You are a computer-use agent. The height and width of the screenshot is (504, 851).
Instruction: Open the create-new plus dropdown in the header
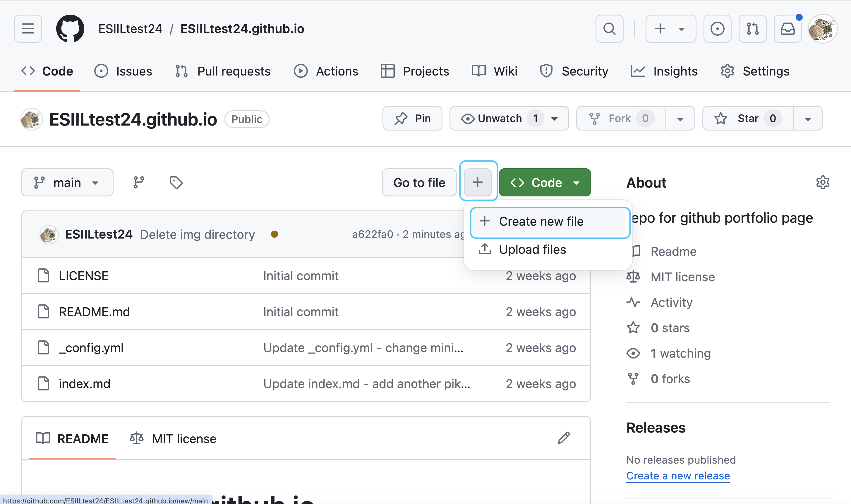pyautogui.click(x=671, y=28)
